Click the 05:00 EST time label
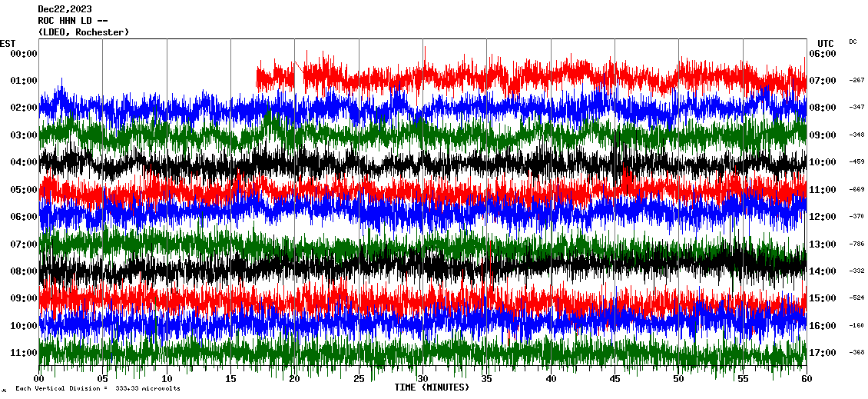The image size is (868, 399). coord(24,190)
